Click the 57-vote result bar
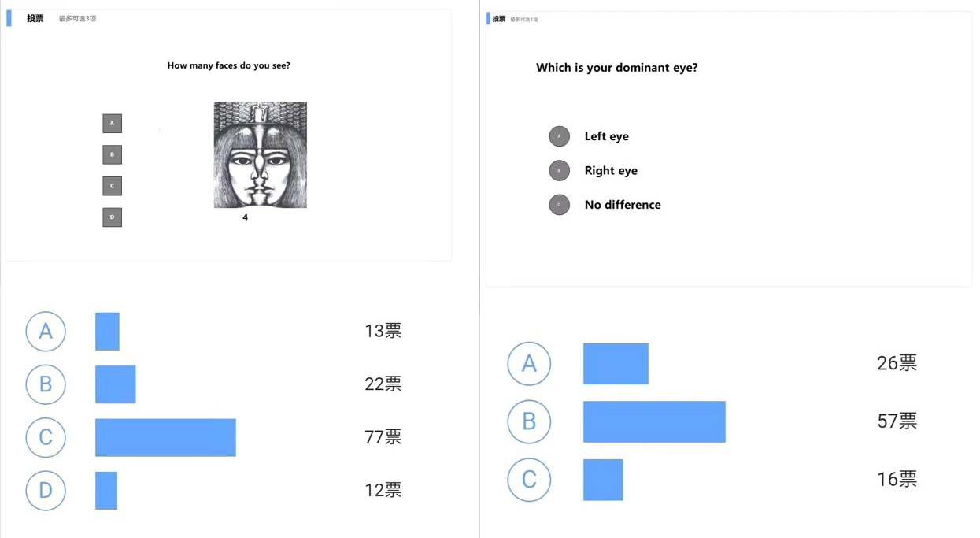 [x=654, y=421]
